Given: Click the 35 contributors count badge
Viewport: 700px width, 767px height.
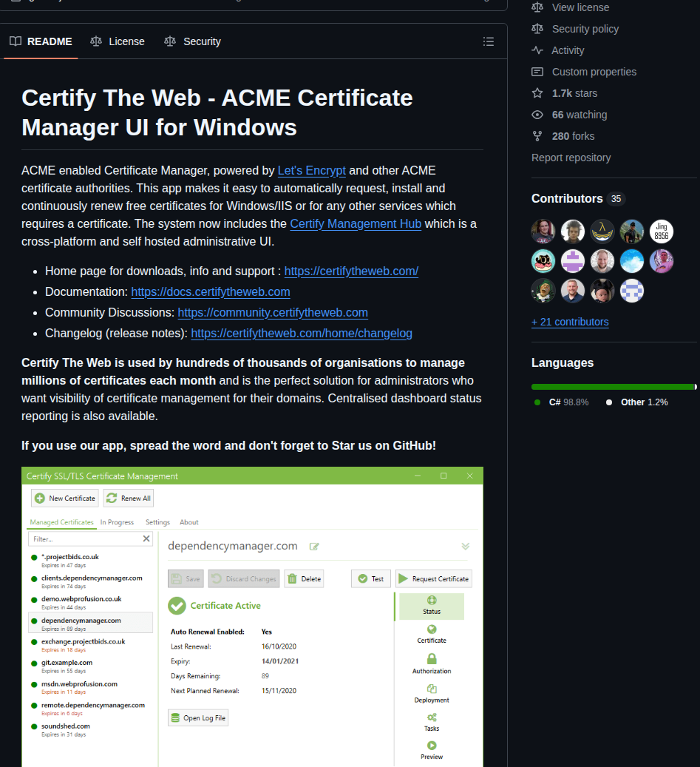Looking at the screenshot, I should [616, 199].
